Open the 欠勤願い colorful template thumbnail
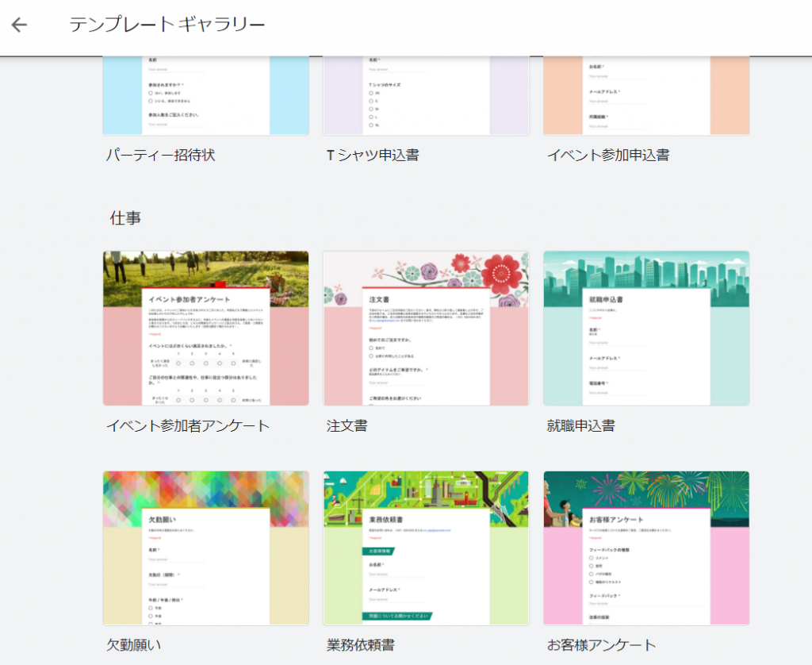812x665 pixels. click(205, 548)
